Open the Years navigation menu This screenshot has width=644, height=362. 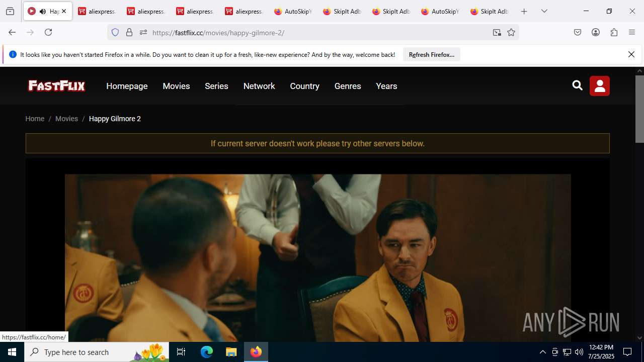pyautogui.click(x=386, y=86)
